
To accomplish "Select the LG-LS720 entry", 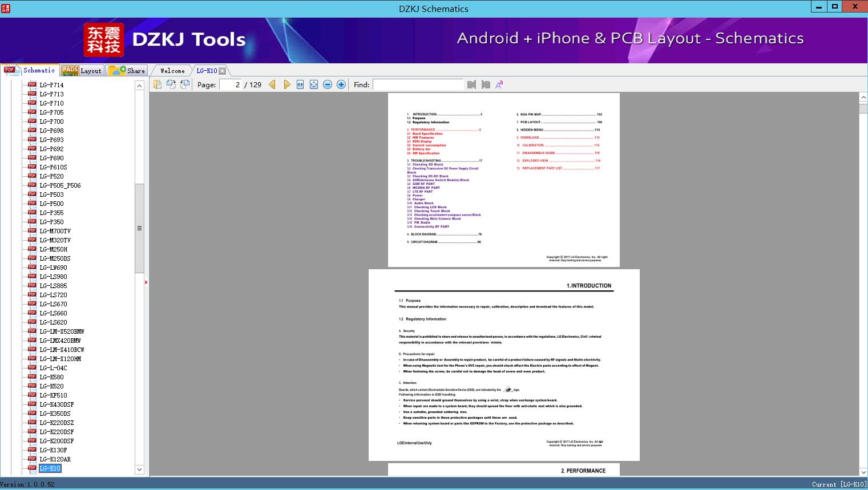I will (53, 295).
